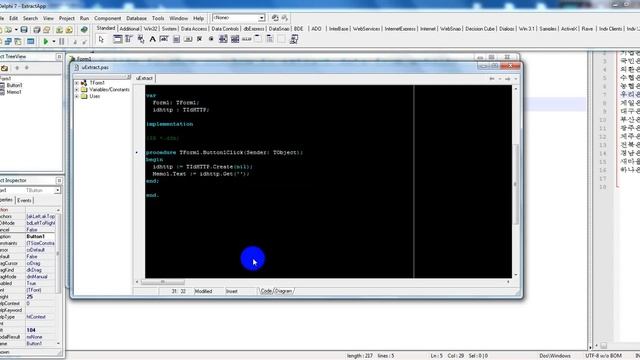Select the arrow pointer in the component palette
This screenshot has height=360, width=640.
click(101, 39)
